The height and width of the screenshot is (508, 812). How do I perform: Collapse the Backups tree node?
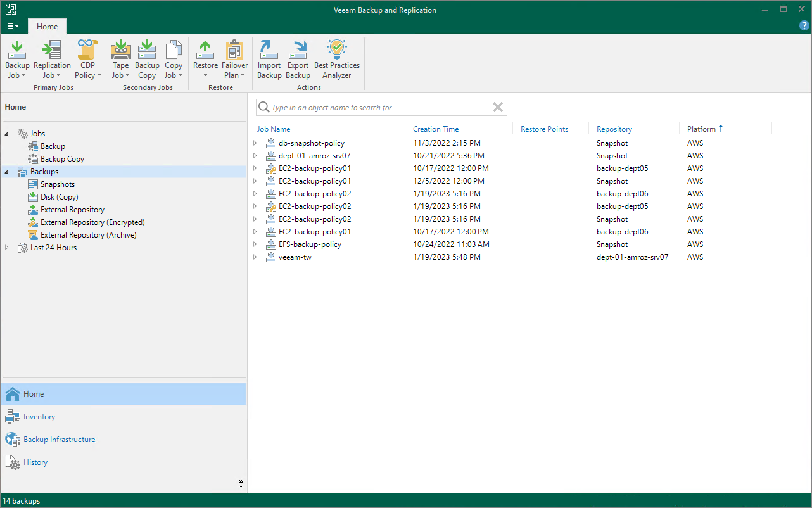7,172
